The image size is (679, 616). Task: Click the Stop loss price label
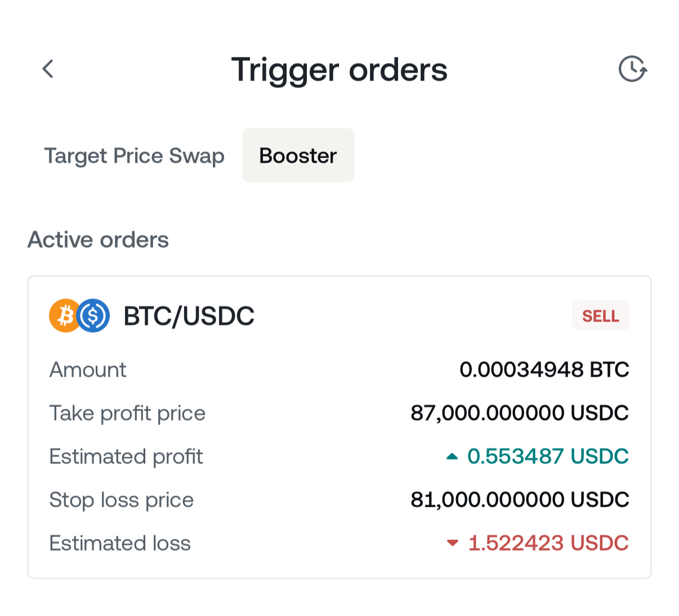121,500
